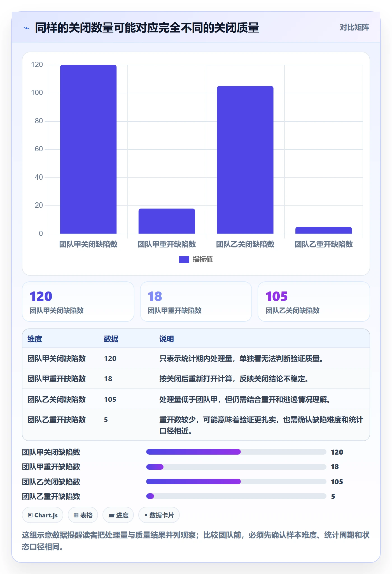Click the 指标值 legend label

click(202, 260)
